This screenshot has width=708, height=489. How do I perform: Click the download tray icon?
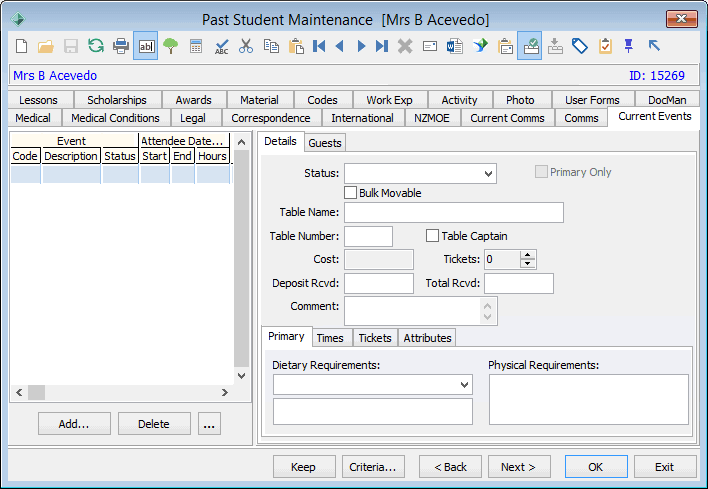coord(555,46)
